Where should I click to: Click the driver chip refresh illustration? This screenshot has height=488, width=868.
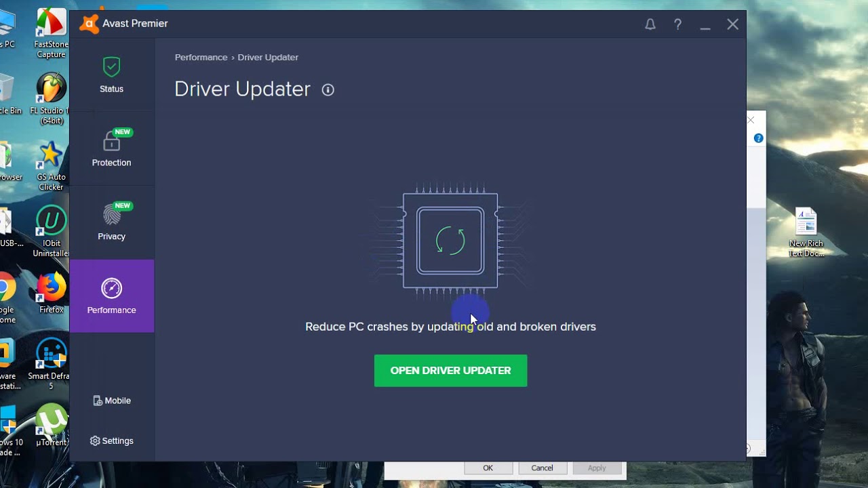(x=450, y=241)
